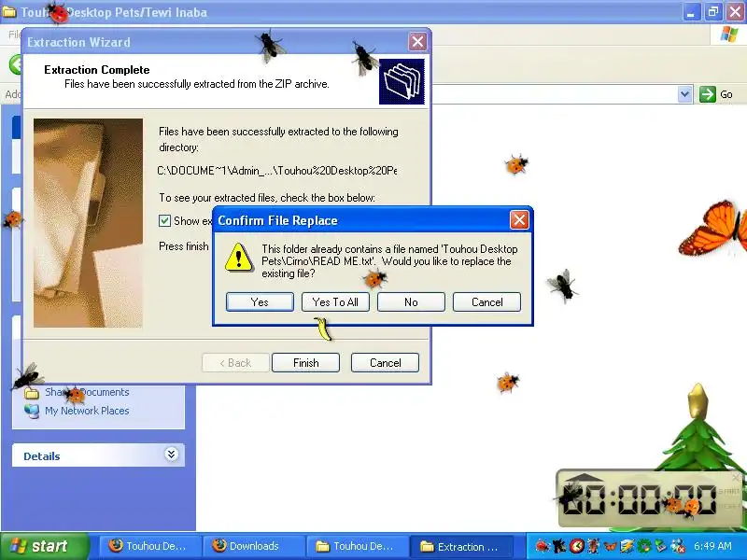
Task: Click Finish in the Extraction Wizard
Action: [x=306, y=363]
